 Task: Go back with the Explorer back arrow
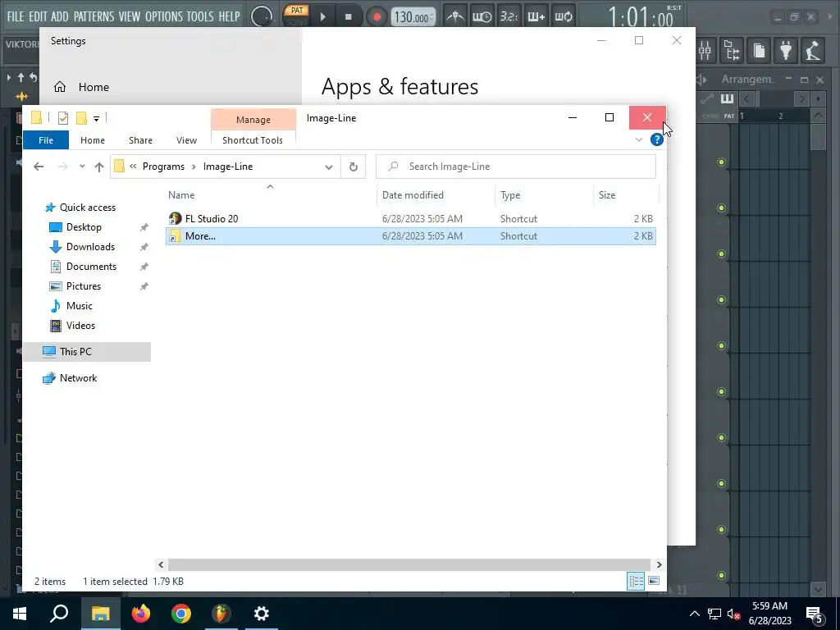[38, 167]
